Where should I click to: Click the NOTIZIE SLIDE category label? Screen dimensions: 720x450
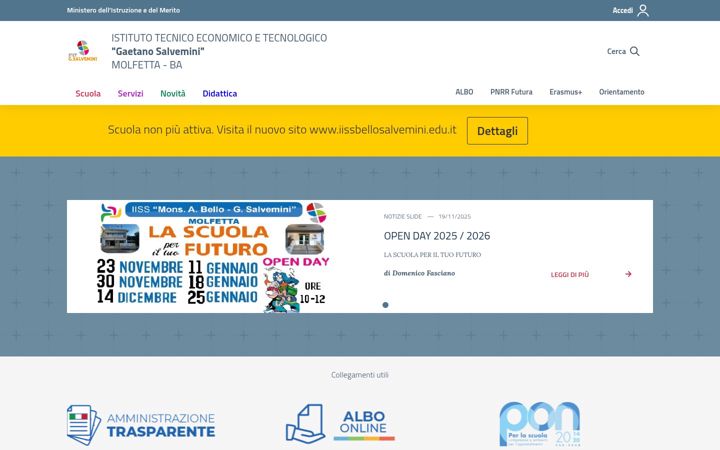[403, 216]
